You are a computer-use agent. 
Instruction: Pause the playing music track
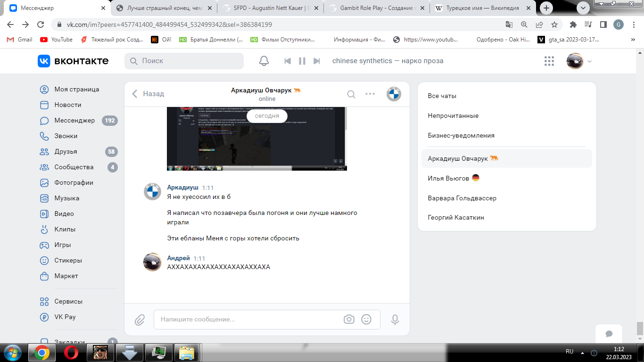point(302,61)
